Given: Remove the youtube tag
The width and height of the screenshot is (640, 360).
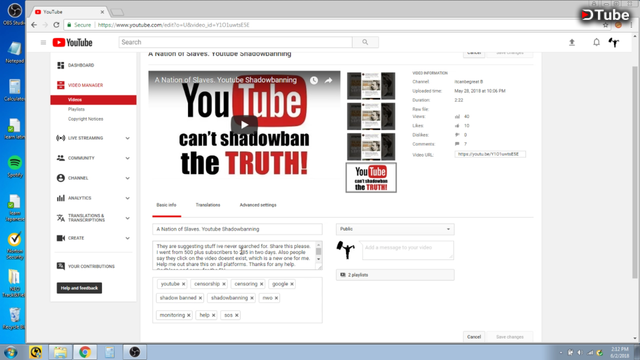Looking at the screenshot, I should (184, 284).
